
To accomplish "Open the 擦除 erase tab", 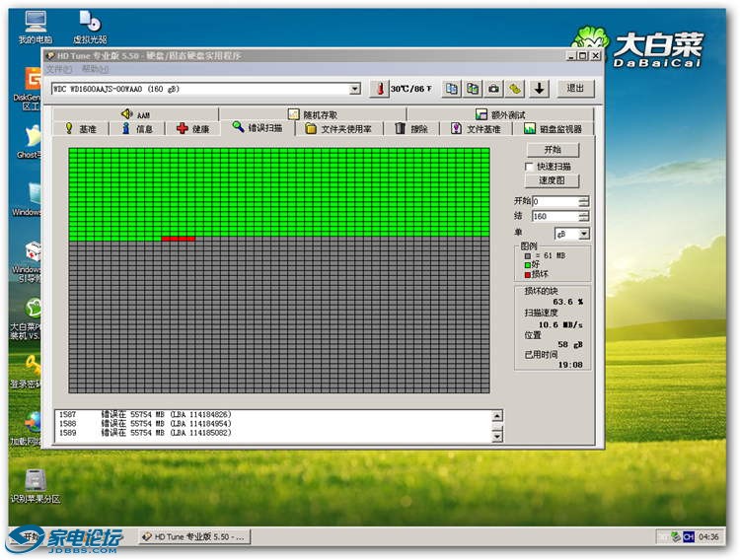I will click(x=411, y=129).
